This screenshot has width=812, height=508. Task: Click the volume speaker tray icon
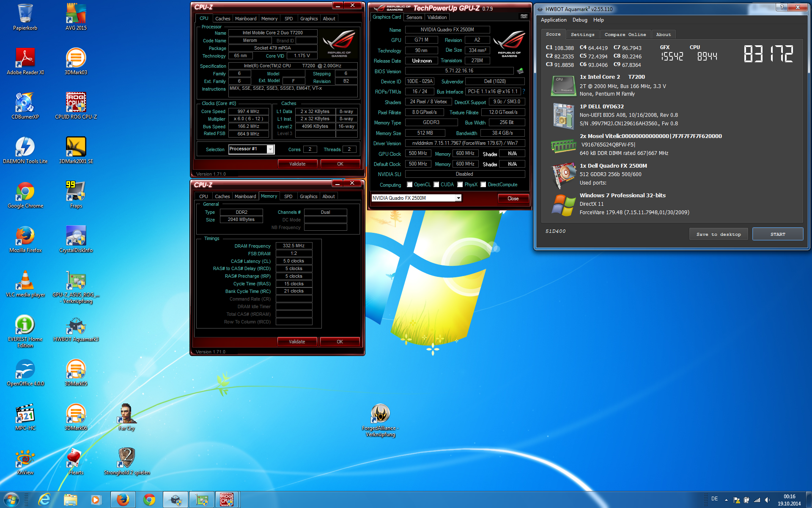click(768, 500)
